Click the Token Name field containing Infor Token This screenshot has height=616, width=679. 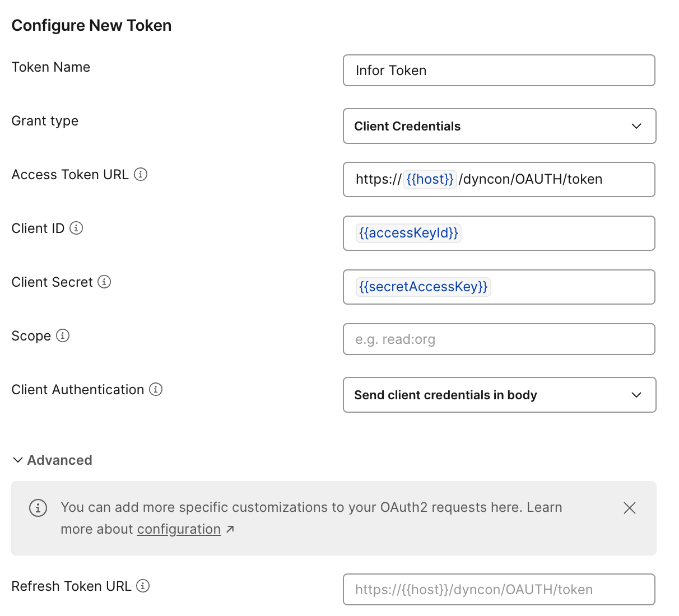pos(499,71)
